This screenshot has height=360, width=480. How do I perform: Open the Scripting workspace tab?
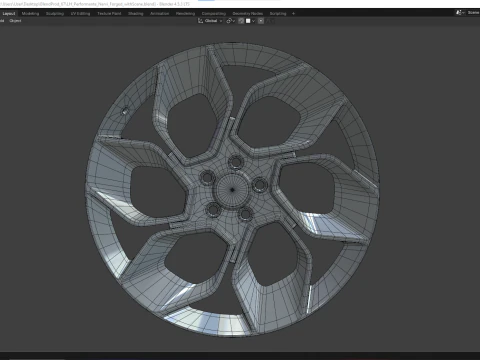tap(278, 14)
